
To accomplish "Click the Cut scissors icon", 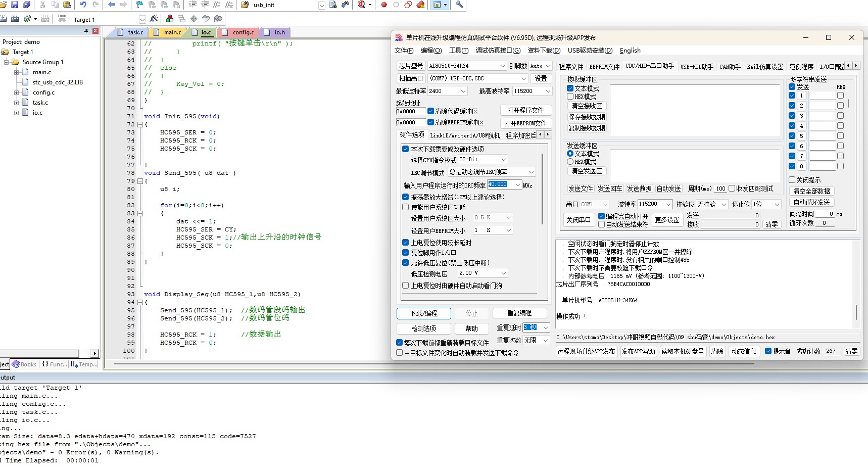I will tap(42, 5).
